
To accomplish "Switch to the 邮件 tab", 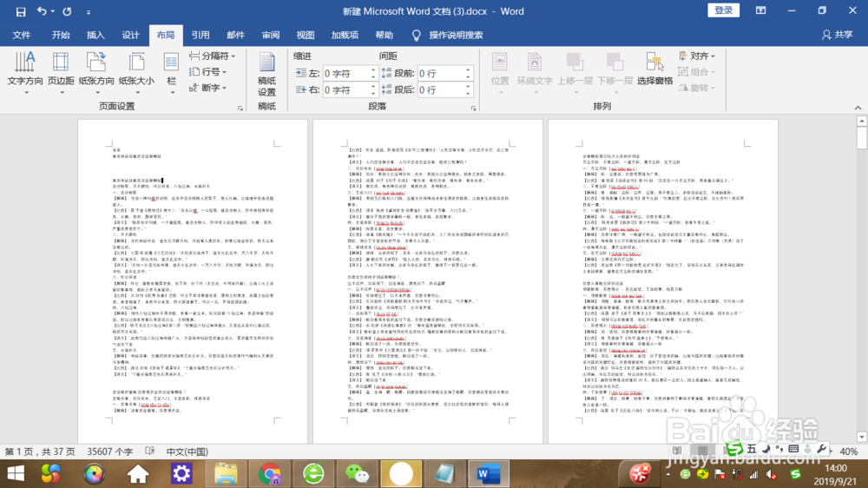I will pos(235,35).
